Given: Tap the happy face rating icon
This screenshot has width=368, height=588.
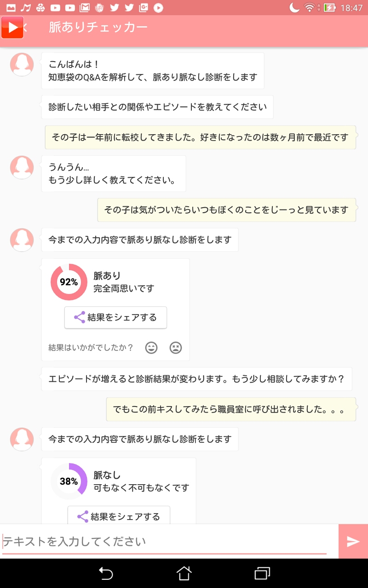Looking at the screenshot, I should [151, 348].
